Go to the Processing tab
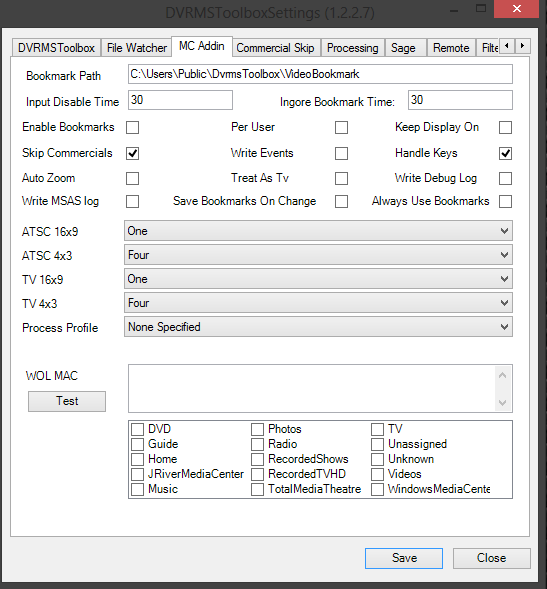 point(352,48)
